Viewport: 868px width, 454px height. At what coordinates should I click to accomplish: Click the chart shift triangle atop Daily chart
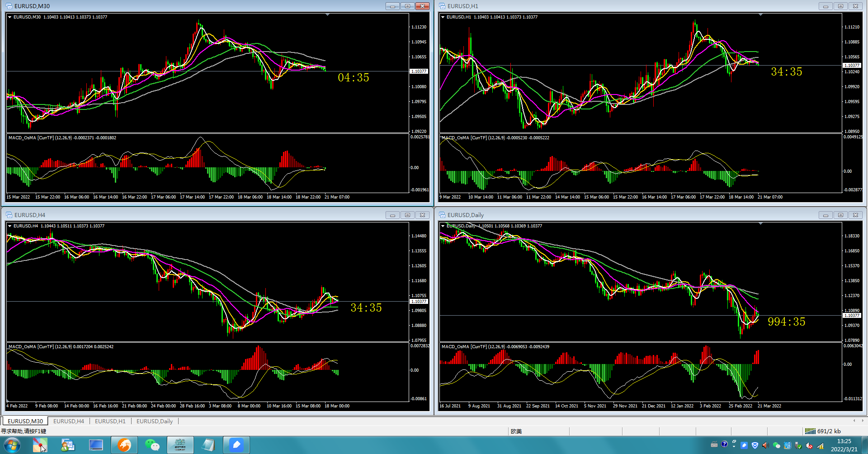pyautogui.click(x=760, y=224)
